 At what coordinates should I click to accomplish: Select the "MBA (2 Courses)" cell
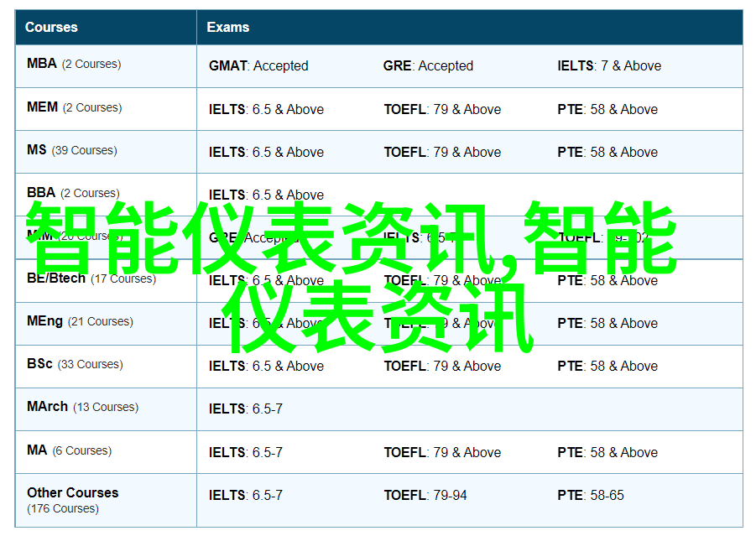[106, 66]
